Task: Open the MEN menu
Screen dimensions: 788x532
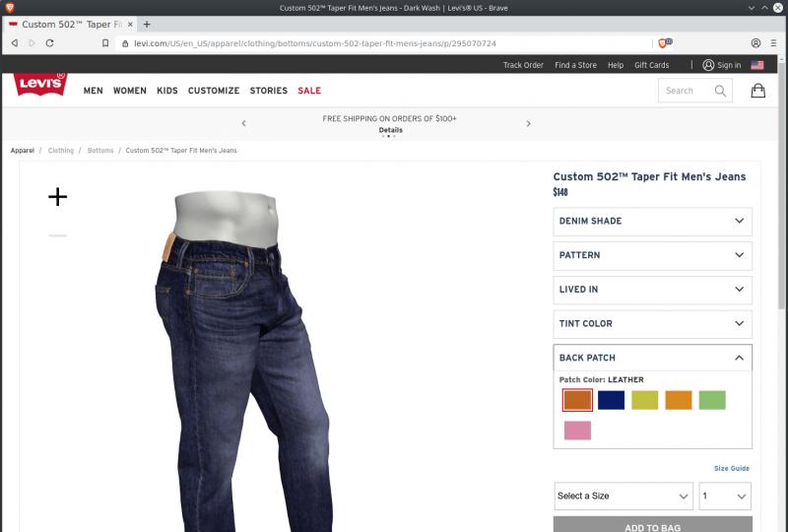Action: click(x=93, y=91)
